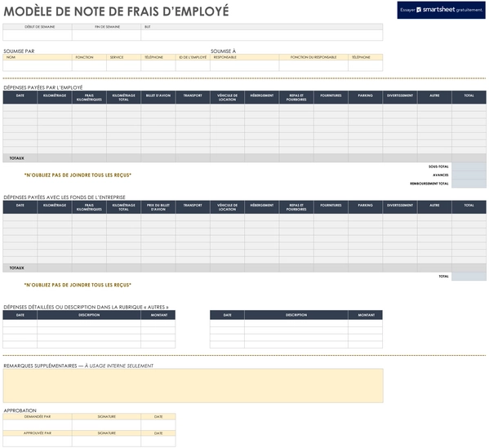This screenshot has height=448, width=489.
Task: Click PARKING header in company funds table
Action: coord(366,207)
